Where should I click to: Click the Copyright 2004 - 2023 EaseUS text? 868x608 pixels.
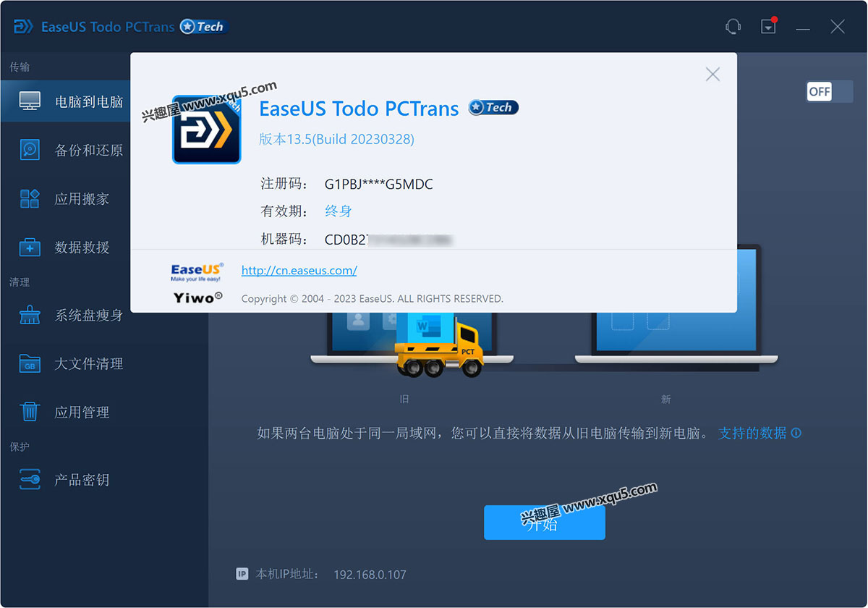[372, 298]
